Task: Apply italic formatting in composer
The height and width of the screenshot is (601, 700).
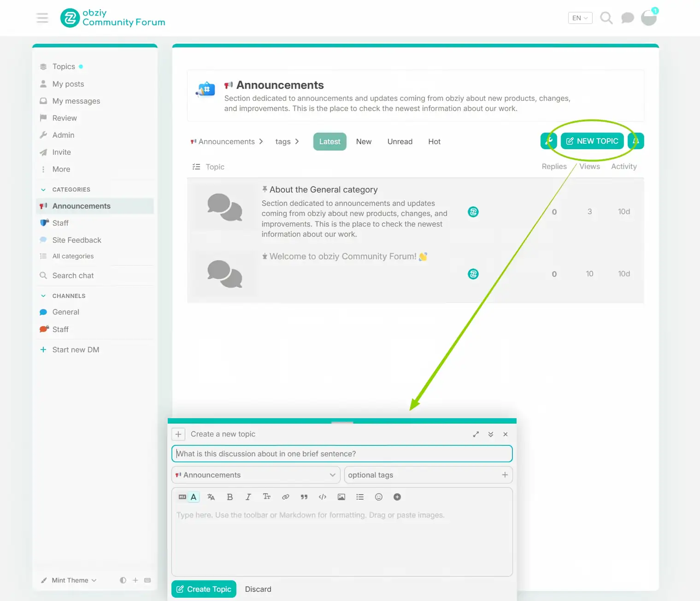Action: pos(248,497)
